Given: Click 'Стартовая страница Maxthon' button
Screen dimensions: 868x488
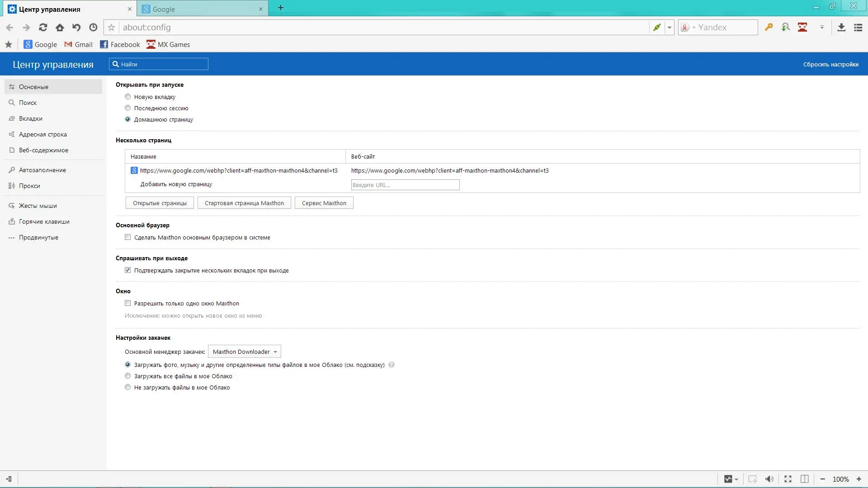Looking at the screenshot, I should point(244,203).
